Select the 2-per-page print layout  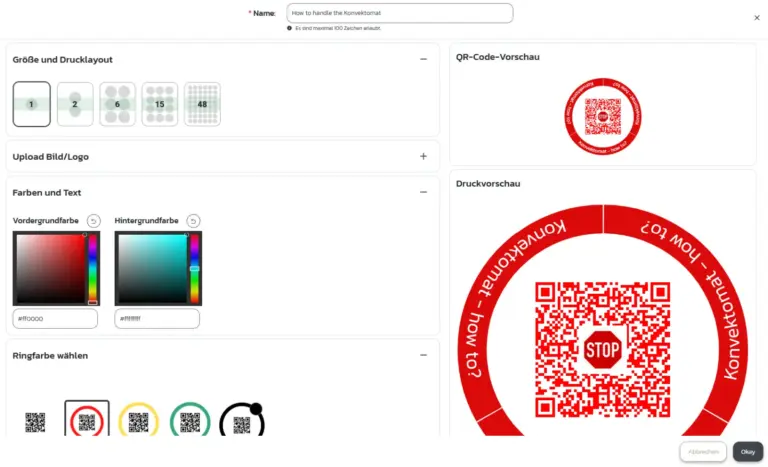74,104
